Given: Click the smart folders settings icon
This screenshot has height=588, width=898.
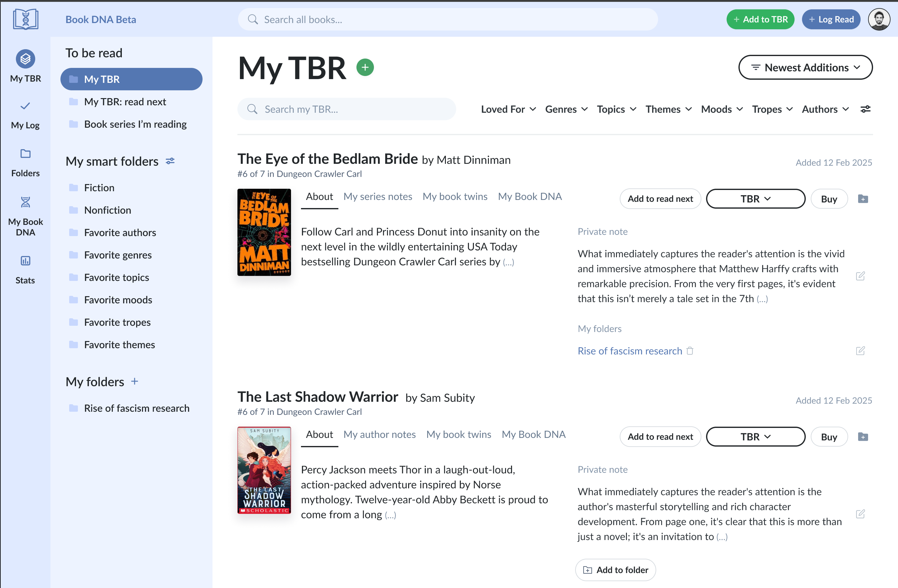Looking at the screenshot, I should point(170,161).
